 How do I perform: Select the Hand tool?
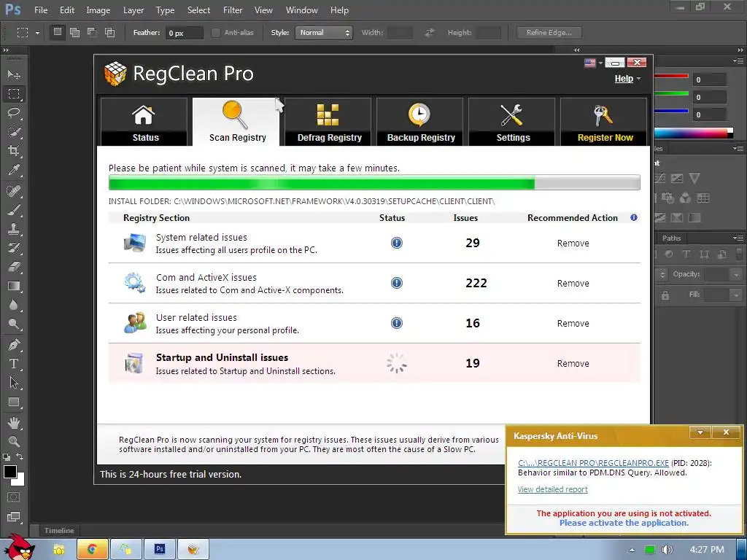[14, 422]
